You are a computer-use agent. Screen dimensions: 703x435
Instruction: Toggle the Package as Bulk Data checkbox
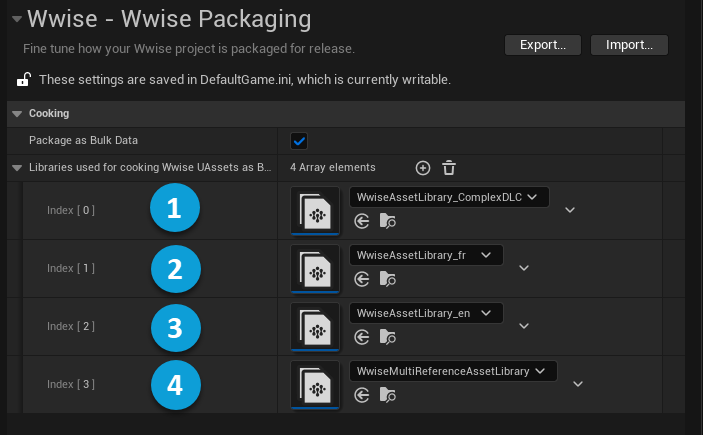(298, 141)
